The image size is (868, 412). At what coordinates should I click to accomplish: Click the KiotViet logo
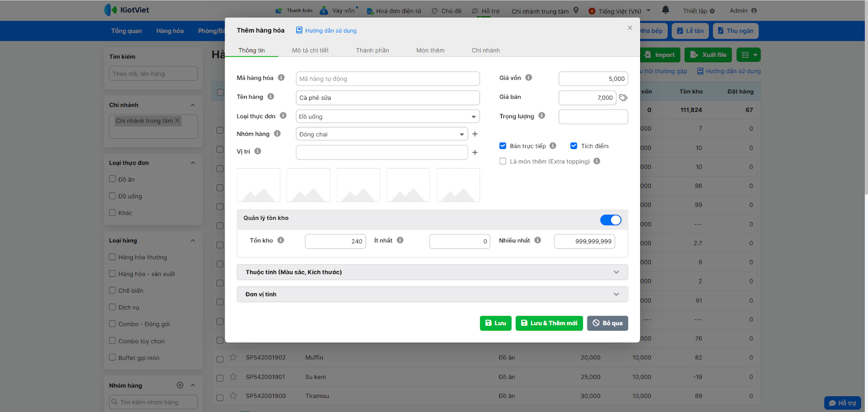[126, 10]
